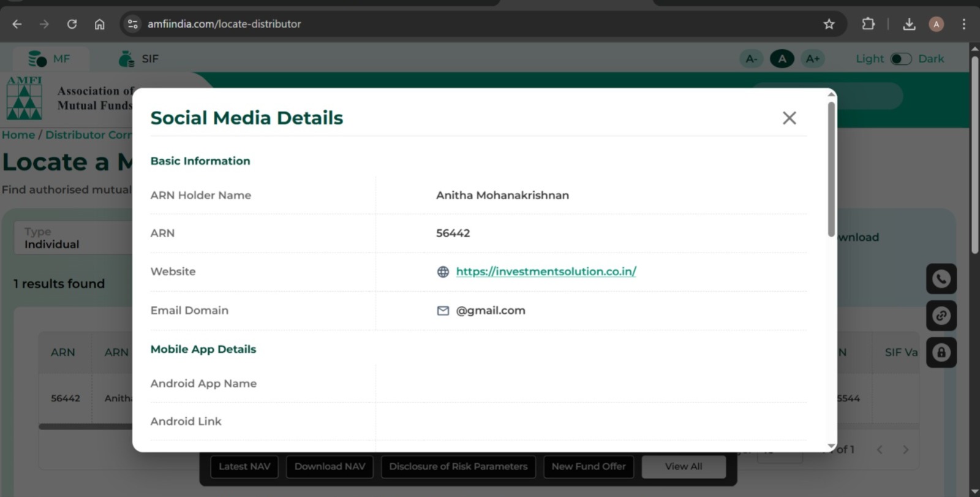980x497 pixels.
Task: Click the 1 results found text
Action: 59,284
